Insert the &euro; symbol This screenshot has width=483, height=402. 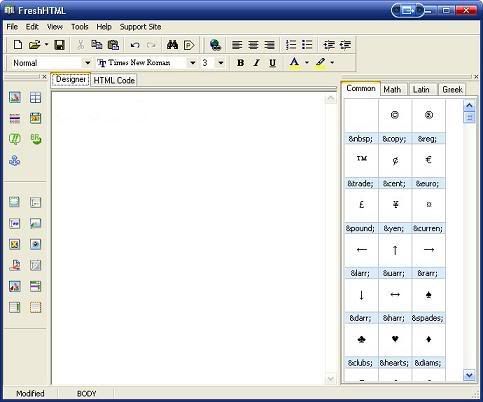[x=429, y=160]
